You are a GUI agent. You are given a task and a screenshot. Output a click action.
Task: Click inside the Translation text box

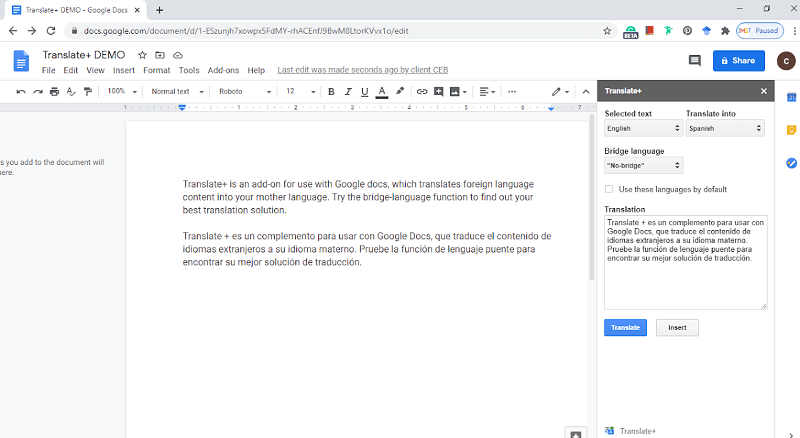click(685, 262)
